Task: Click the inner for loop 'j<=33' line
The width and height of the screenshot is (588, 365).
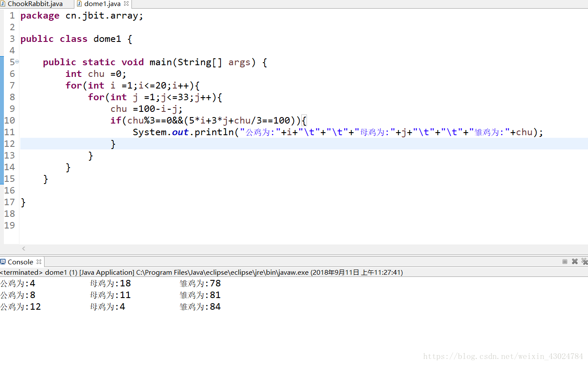Action: (155, 97)
